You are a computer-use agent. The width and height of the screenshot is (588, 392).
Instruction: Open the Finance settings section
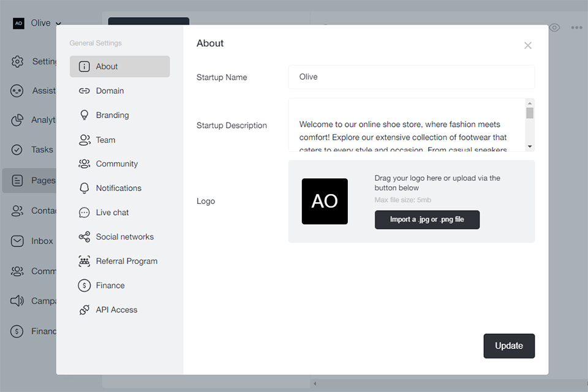(110, 285)
